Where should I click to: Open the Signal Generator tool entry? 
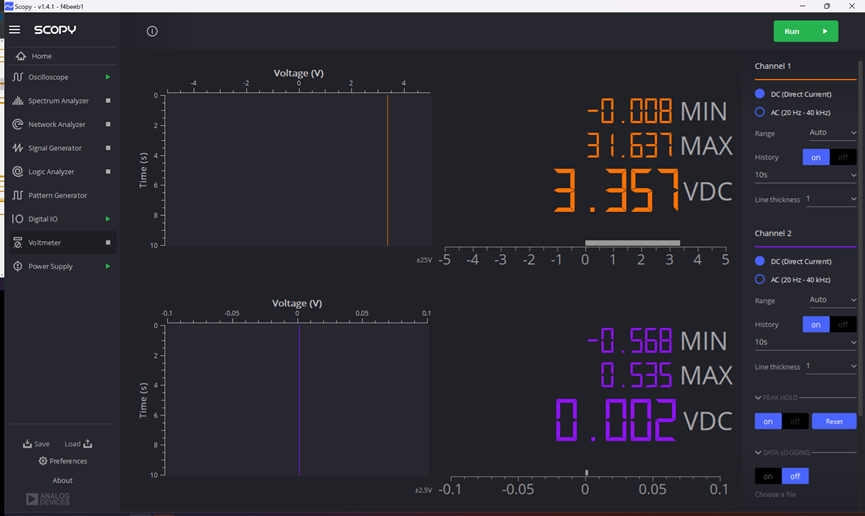click(63, 148)
